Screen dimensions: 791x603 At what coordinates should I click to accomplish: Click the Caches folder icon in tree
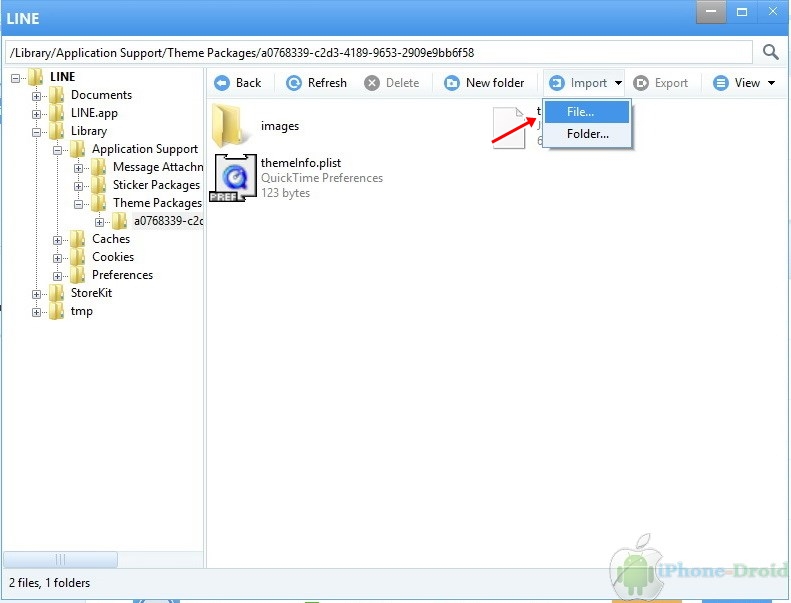(x=78, y=239)
